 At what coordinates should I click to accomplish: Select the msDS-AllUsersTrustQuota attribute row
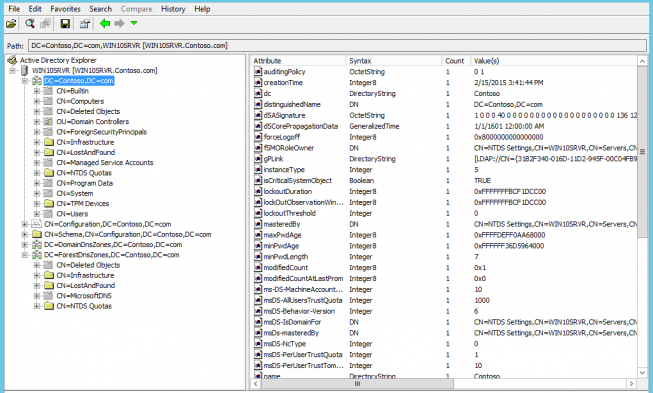click(444, 301)
